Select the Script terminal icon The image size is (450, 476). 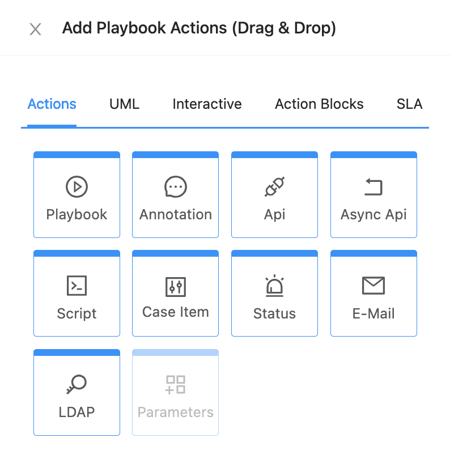coord(77,286)
